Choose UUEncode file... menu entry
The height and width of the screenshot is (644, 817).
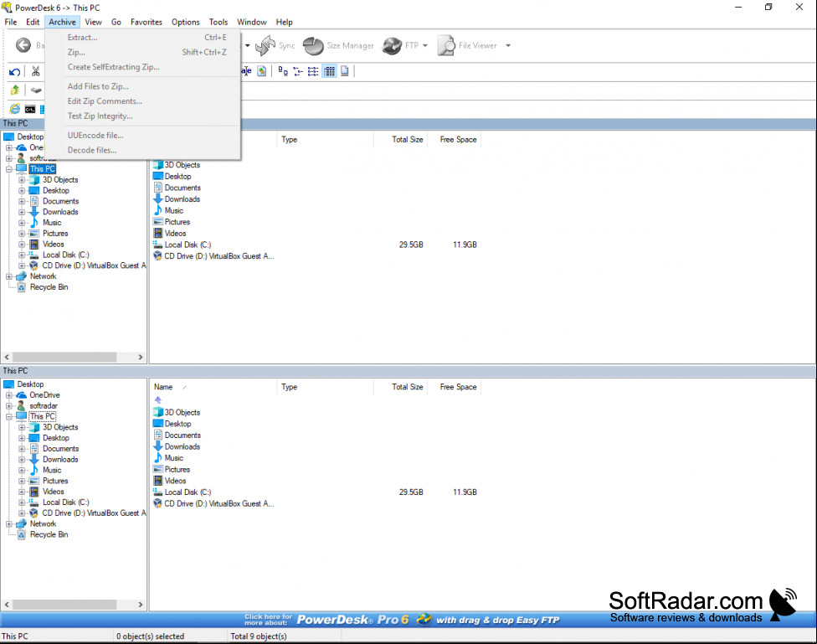tap(143, 135)
